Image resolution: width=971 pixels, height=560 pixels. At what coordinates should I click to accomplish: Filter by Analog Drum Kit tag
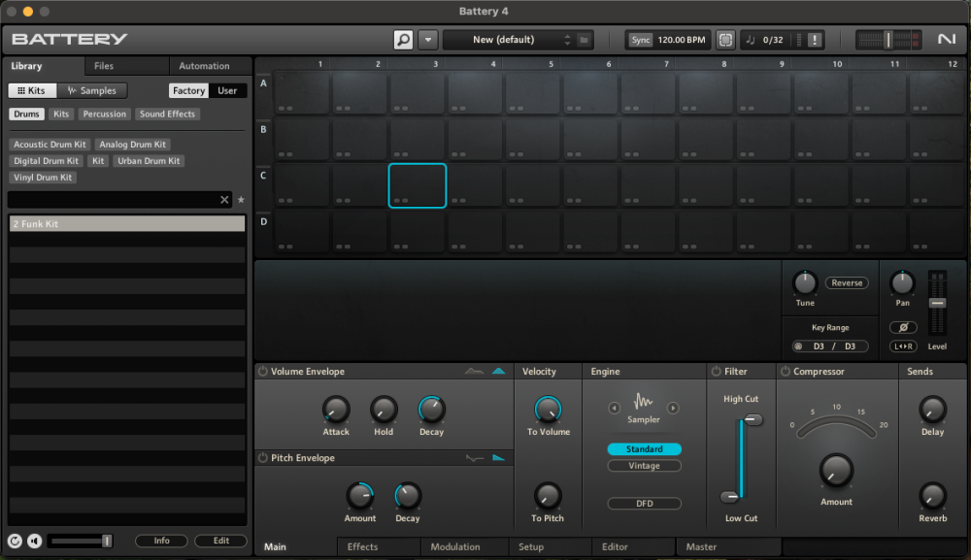pyautogui.click(x=132, y=145)
